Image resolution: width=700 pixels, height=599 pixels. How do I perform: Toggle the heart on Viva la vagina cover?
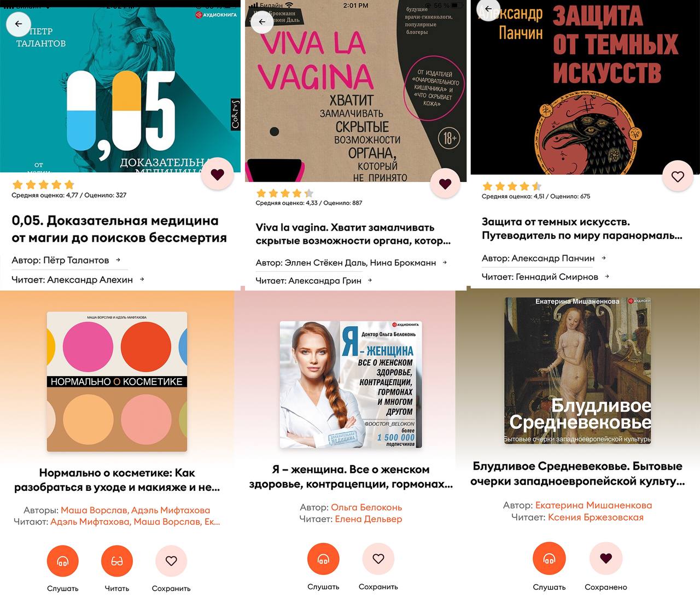tap(445, 184)
